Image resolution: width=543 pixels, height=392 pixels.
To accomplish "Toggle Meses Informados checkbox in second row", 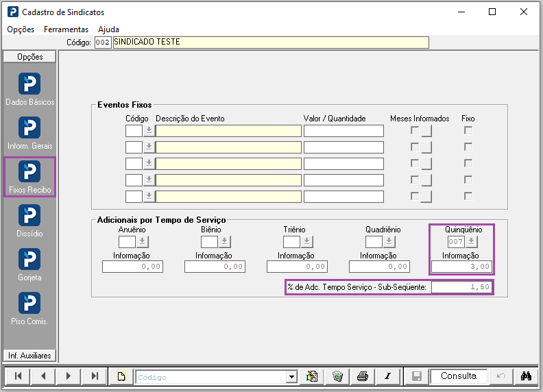I will click(415, 147).
